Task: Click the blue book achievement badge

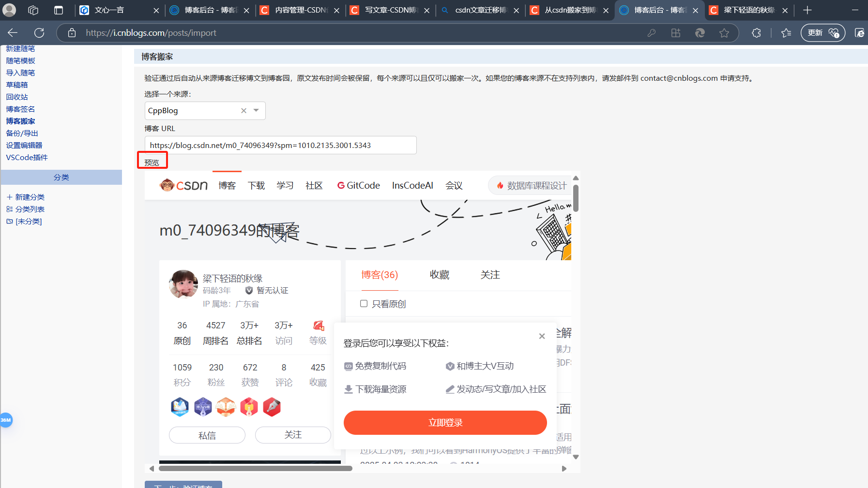Action: [x=180, y=407]
